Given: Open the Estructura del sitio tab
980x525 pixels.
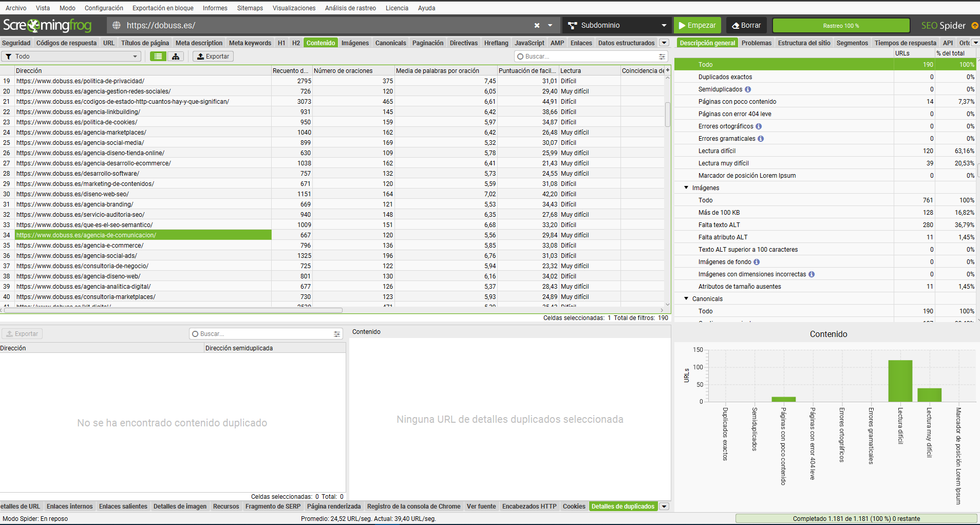Looking at the screenshot, I should 804,43.
